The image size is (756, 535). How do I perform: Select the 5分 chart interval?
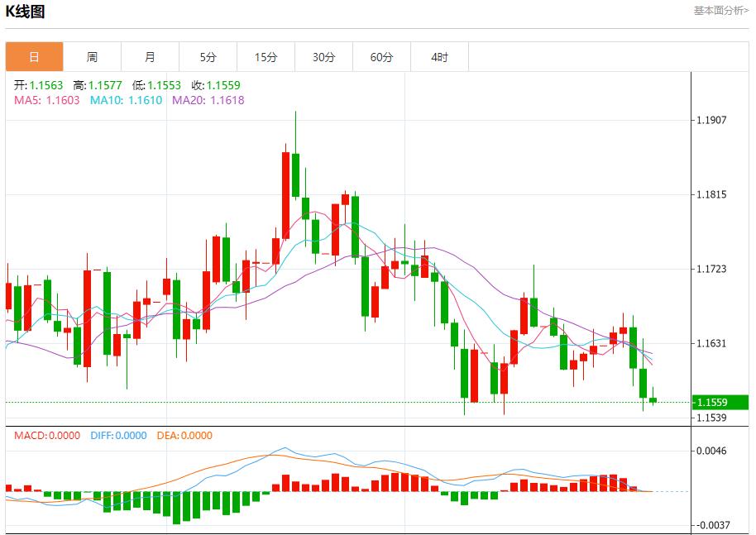click(x=207, y=56)
